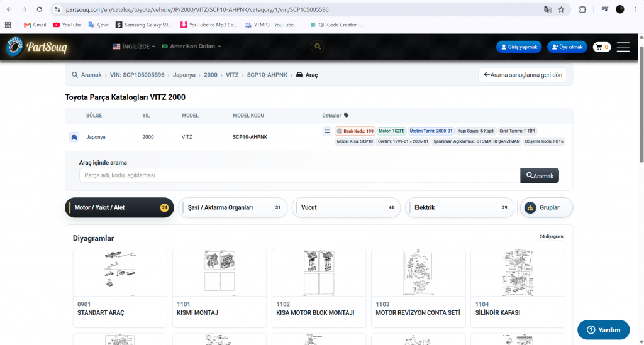
Task: Select the Vücut category tab
Action: pyautogui.click(x=347, y=207)
